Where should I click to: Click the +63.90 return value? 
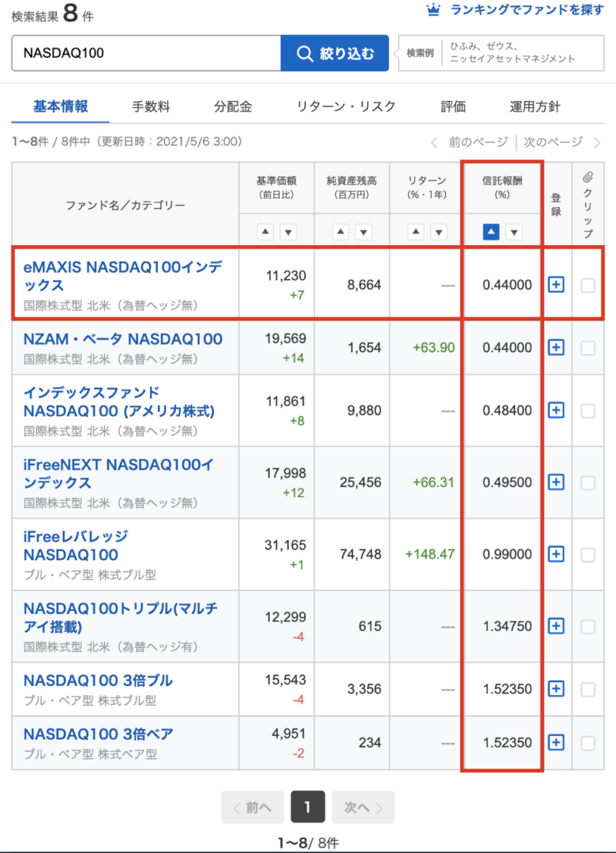(x=434, y=348)
